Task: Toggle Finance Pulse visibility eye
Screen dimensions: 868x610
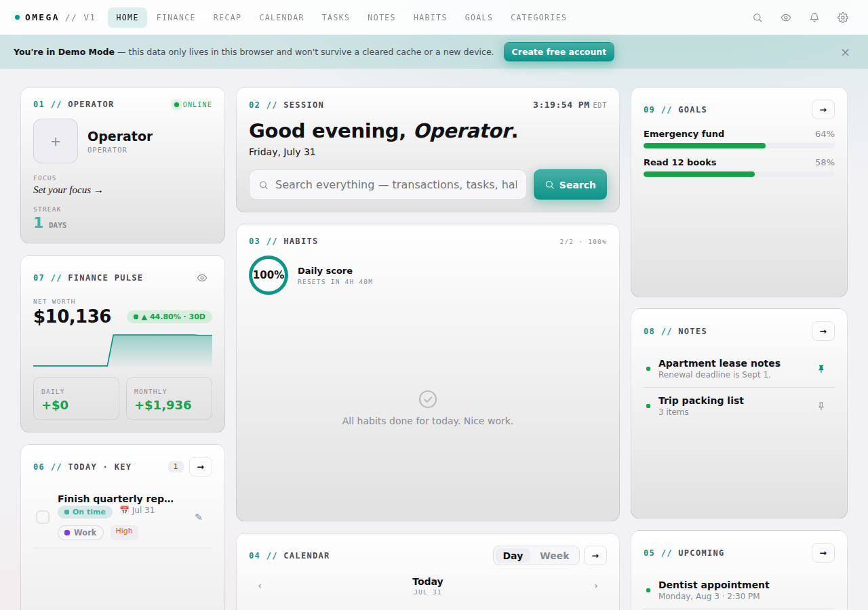Action: click(x=202, y=278)
